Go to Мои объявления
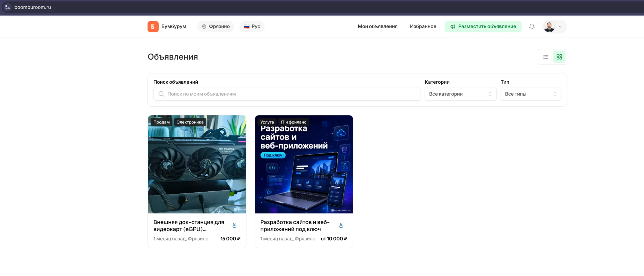Viewport: 644px width, 276px height. [377, 26]
